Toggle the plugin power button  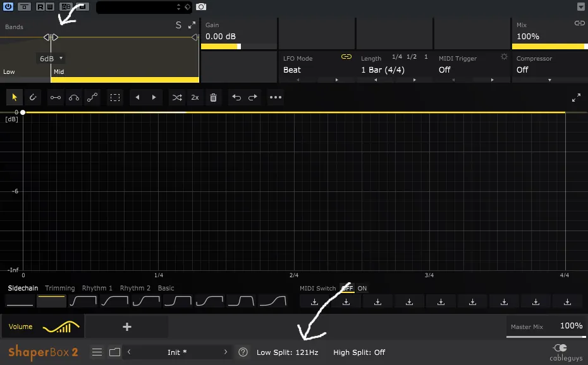pyautogui.click(x=8, y=6)
